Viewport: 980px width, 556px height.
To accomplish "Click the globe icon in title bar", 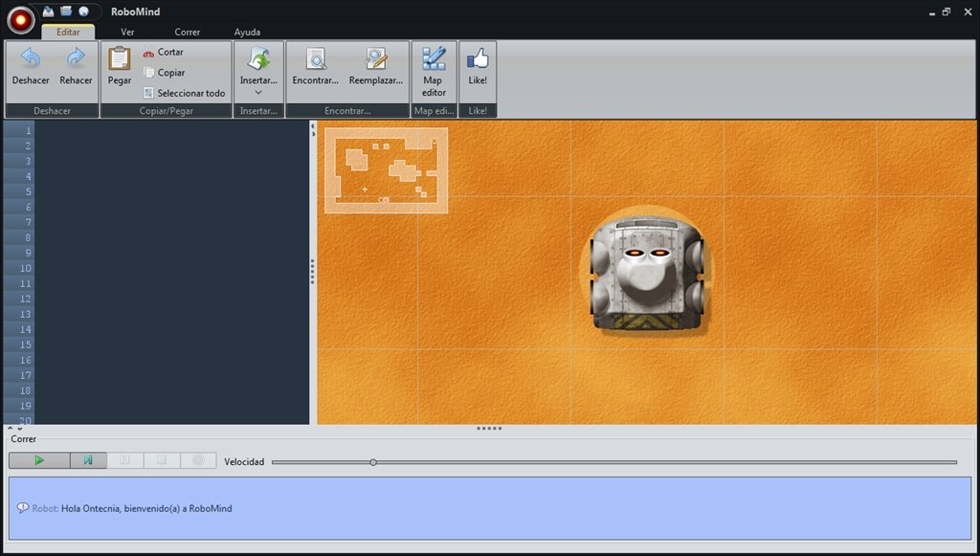I will [83, 11].
